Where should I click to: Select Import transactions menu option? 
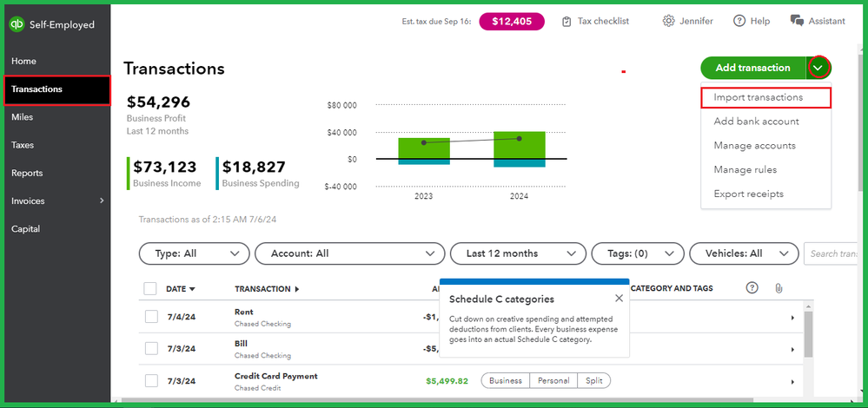click(x=765, y=97)
